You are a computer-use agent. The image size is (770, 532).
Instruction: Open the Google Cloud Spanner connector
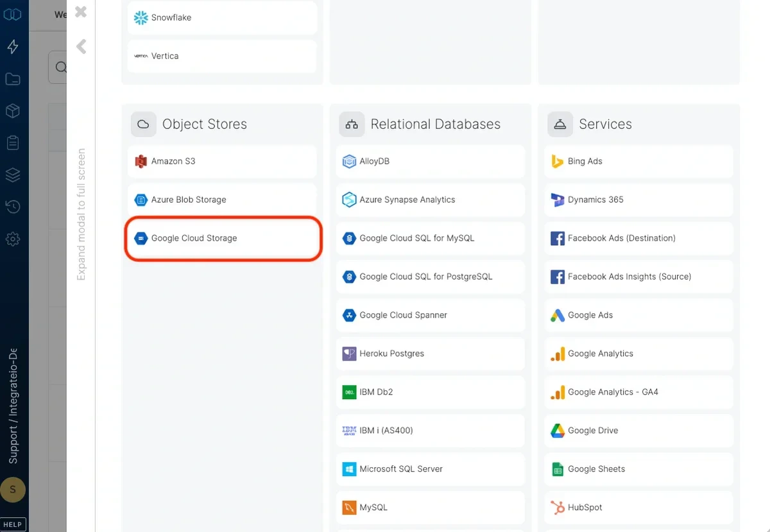click(x=430, y=315)
